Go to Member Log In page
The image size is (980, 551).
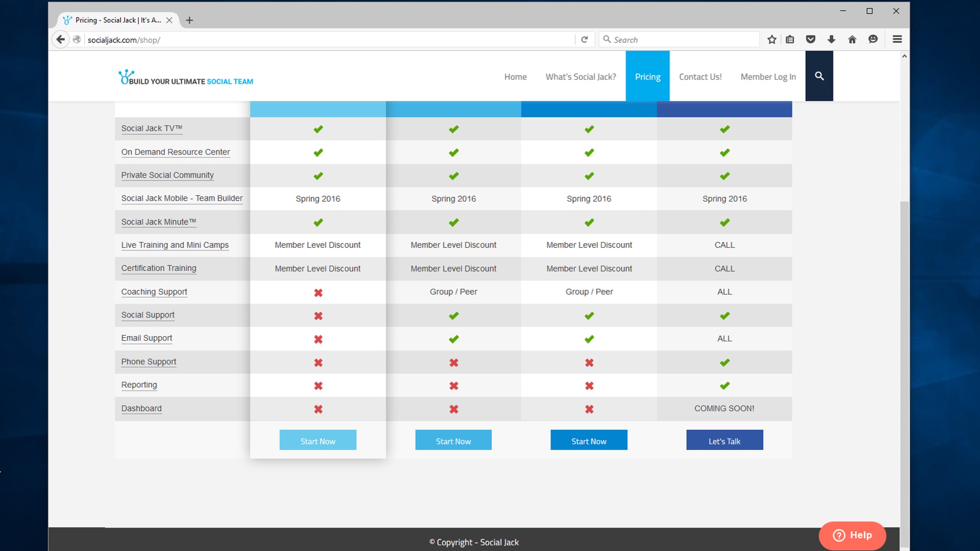[768, 77]
